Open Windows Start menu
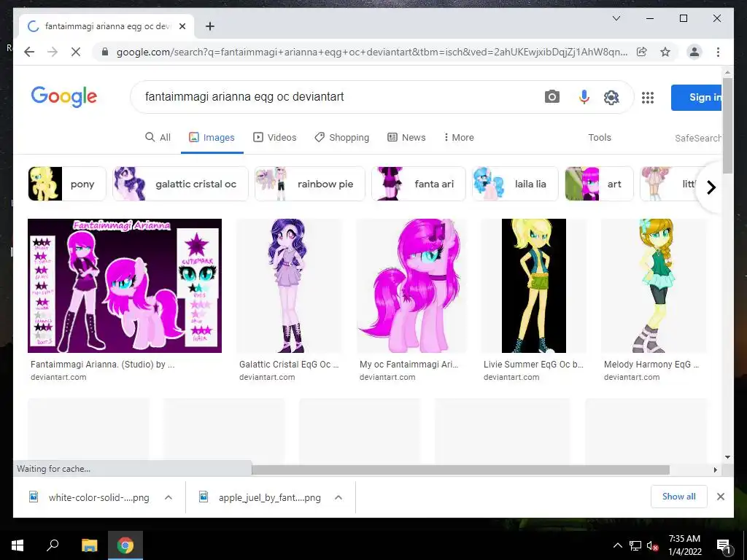Image resolution: width=747 pixels, height=560 pixels. 18,545
